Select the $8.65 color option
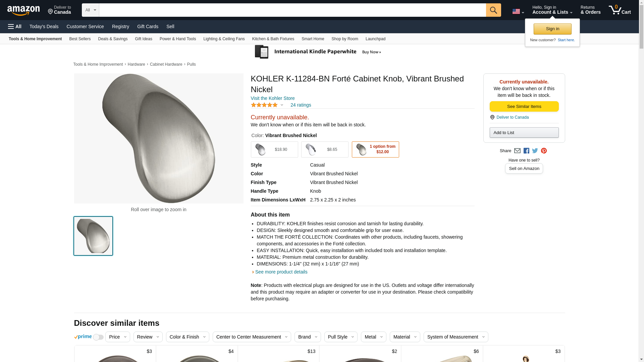644x362 pixels. point(324,149)
